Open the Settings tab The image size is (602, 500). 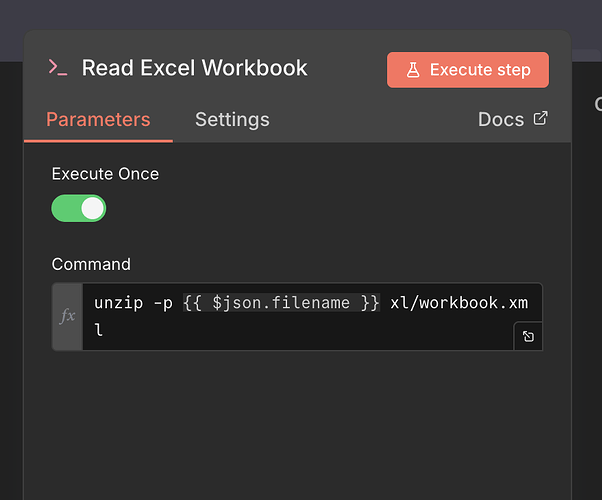click(x=232, y=120)
